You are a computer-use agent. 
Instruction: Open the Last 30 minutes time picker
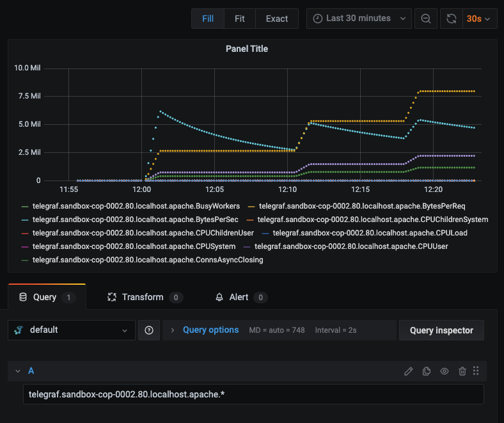tap(359, 19)
